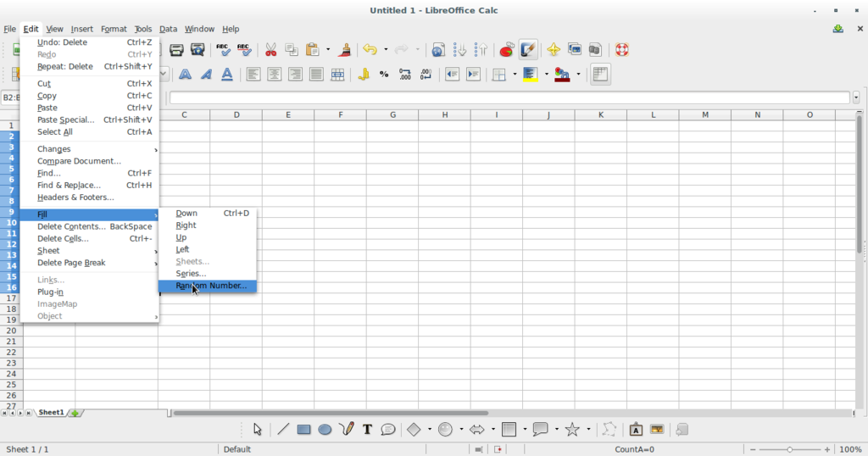Increase indent icon
The image size is (868, 456).
473,74
